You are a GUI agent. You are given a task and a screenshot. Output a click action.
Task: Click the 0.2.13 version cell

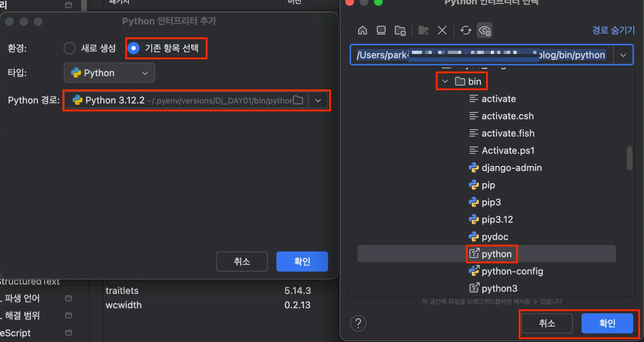[298, 305]
